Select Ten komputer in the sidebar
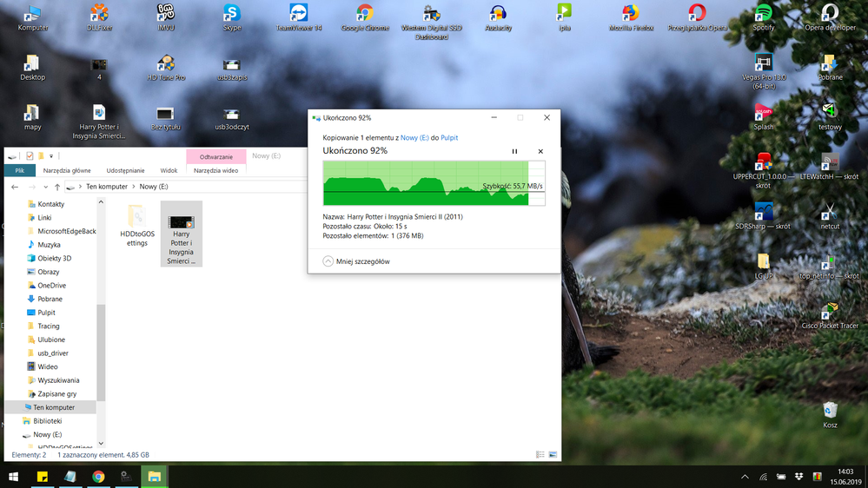Screen dimensions: 868x488 53,407
